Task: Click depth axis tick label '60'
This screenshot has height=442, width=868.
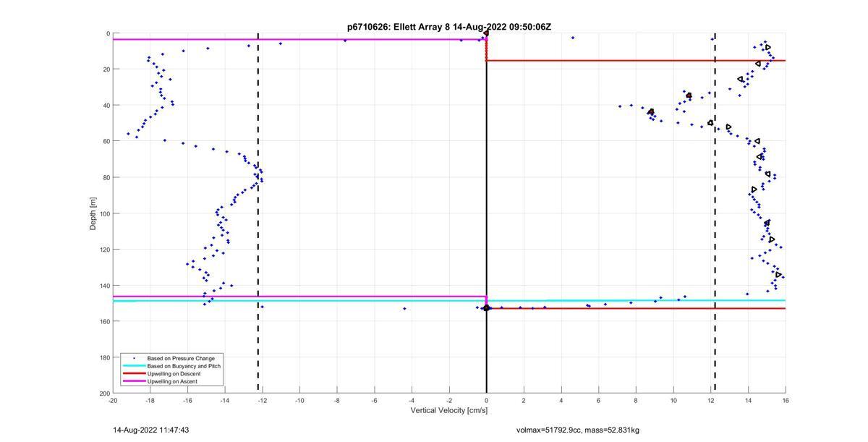Action: coord(106,142)
